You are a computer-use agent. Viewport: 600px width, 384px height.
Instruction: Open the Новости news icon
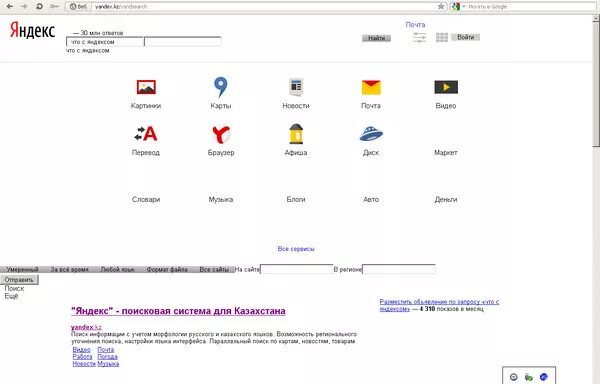pos(296,87)
